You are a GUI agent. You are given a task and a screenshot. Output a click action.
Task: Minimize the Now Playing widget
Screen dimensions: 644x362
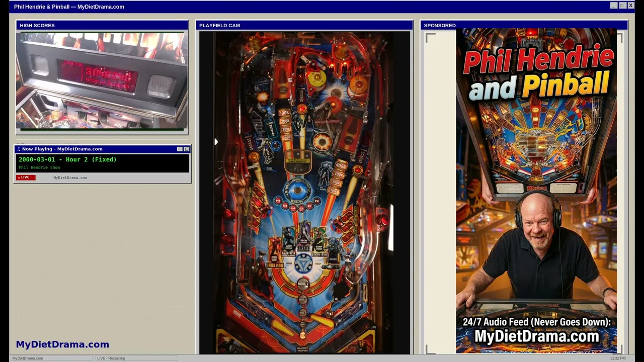pos(180,149)
